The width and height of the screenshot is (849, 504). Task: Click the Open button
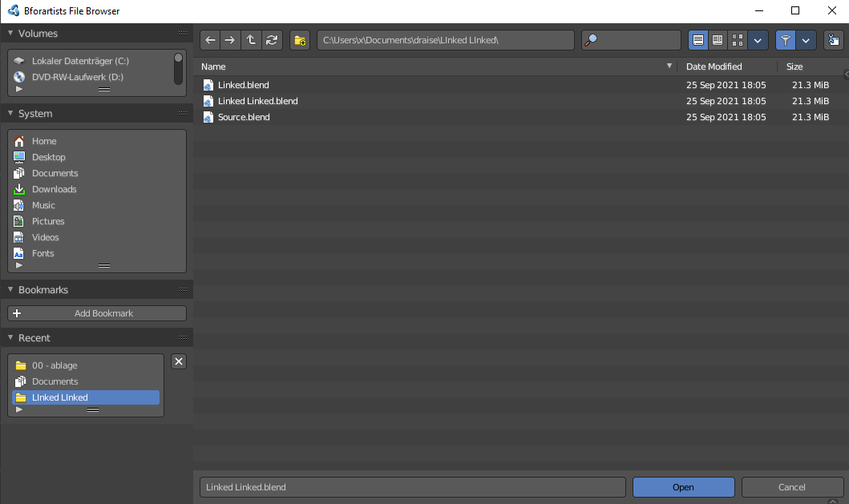(683, 487)
